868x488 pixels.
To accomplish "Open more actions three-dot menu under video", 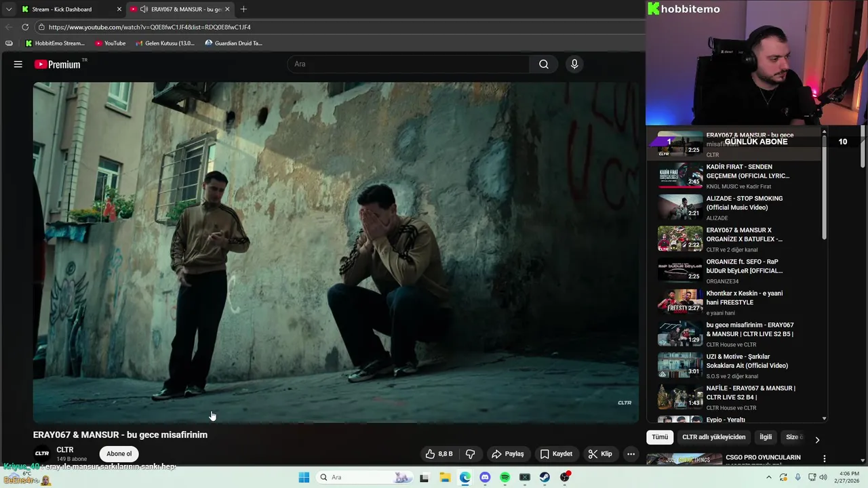I will point(631,454).
